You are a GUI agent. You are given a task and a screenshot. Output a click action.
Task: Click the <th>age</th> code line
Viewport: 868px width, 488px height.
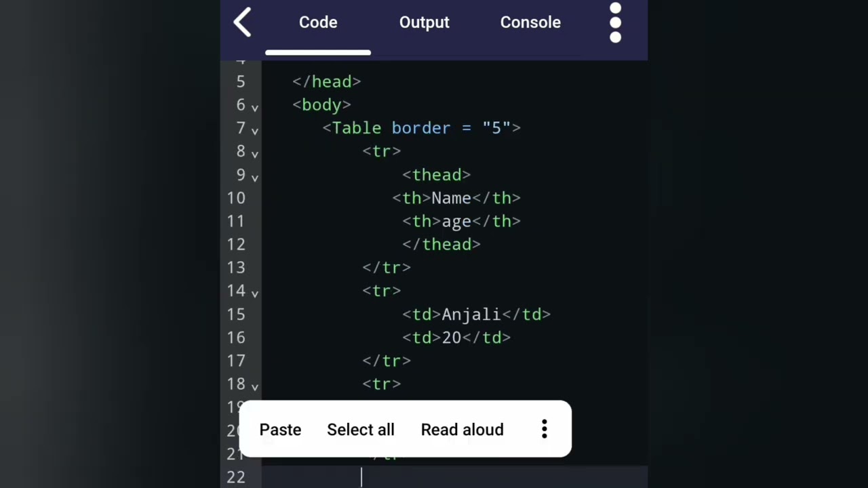(462, 221)
